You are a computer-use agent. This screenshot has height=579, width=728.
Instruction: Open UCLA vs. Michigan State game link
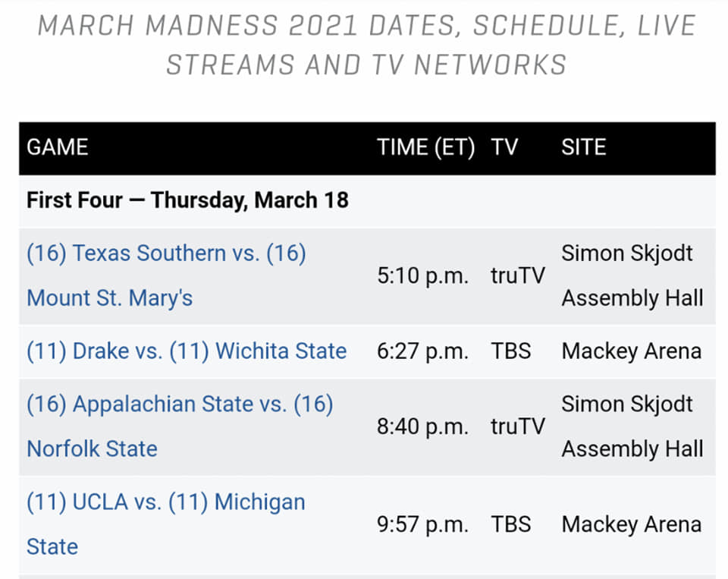tap(166, 524)
